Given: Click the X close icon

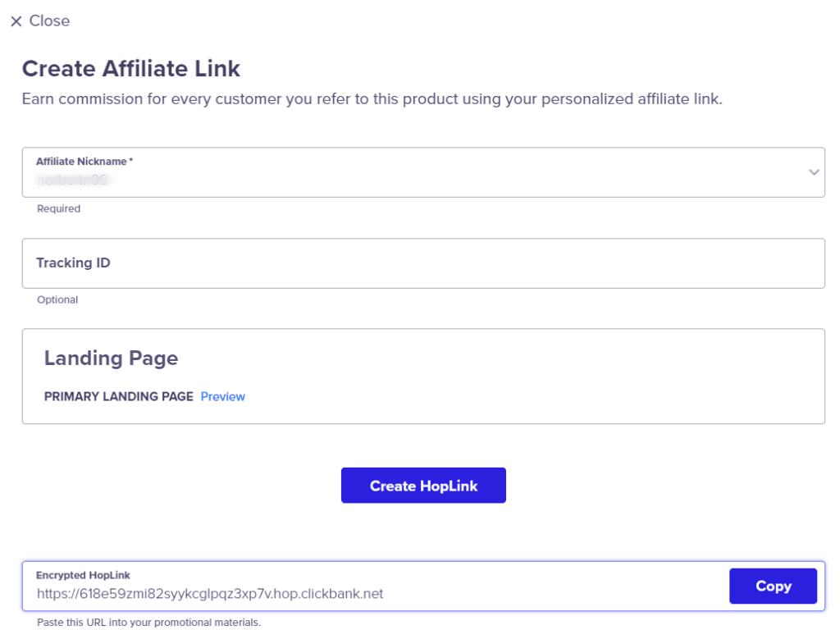Looking at the screenshot, I should [x=16, y=21].
